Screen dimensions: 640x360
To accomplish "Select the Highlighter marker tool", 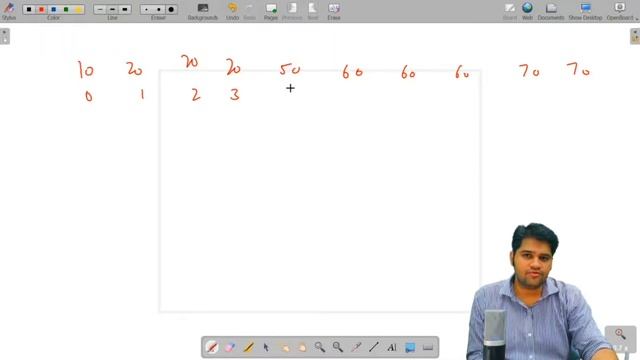I will coord(248,347).
